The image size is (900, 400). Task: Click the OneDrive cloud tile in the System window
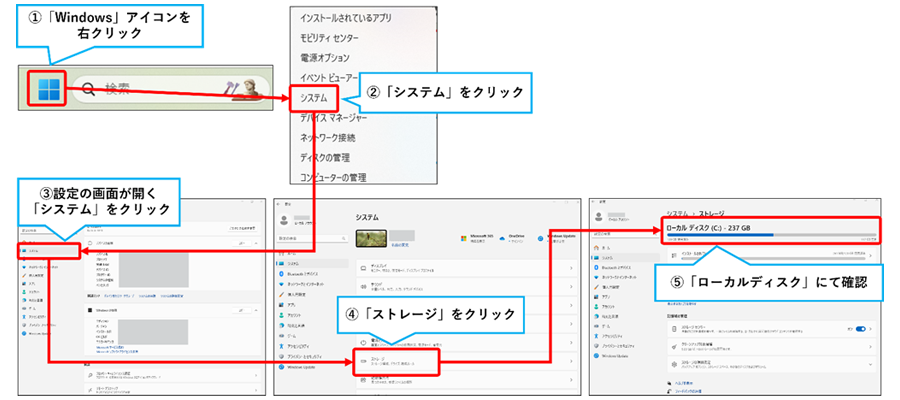point(513,237)
